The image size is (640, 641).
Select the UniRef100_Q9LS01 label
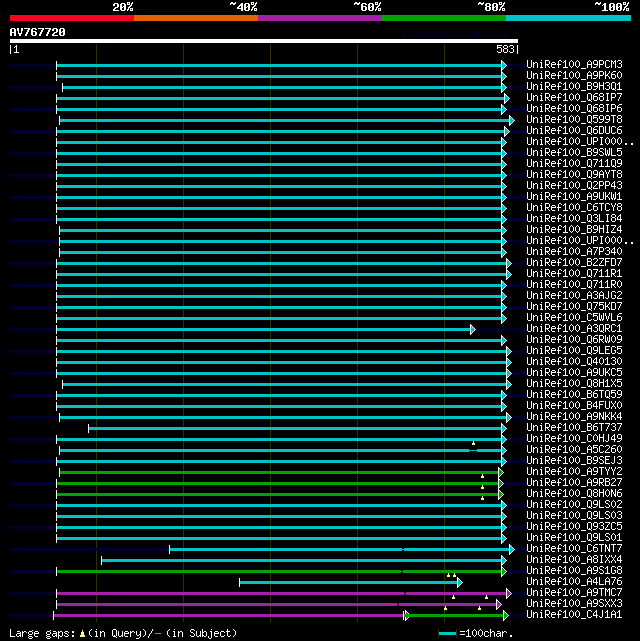(574, 538)
